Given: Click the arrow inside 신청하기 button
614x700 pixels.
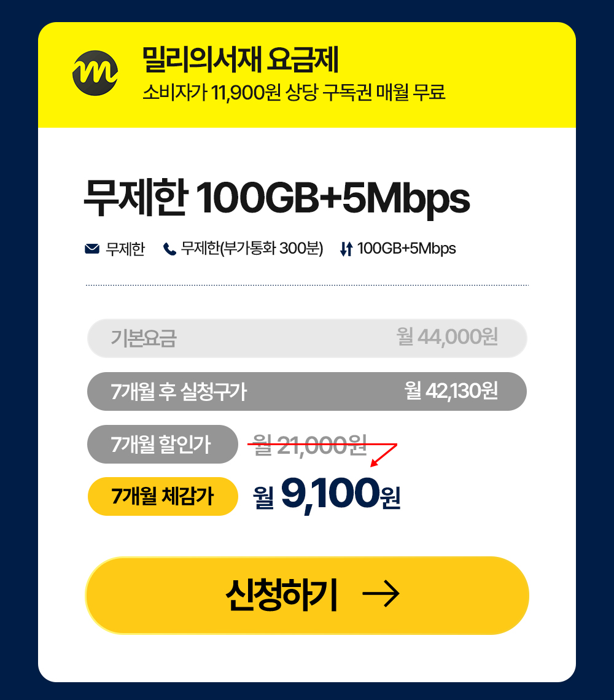Looking at the screenshot, I should coord(381,594).
